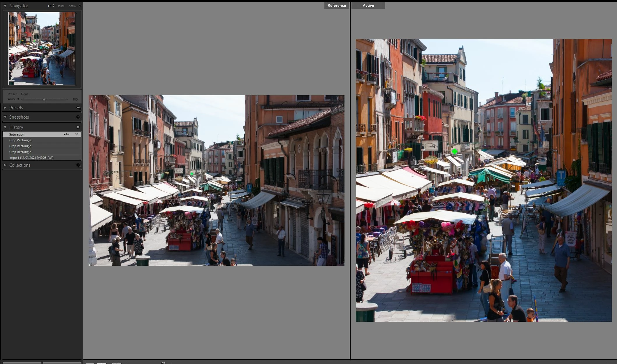Click the Reference view label
This screenshot has width=617, height=364.
click(336, 6)
